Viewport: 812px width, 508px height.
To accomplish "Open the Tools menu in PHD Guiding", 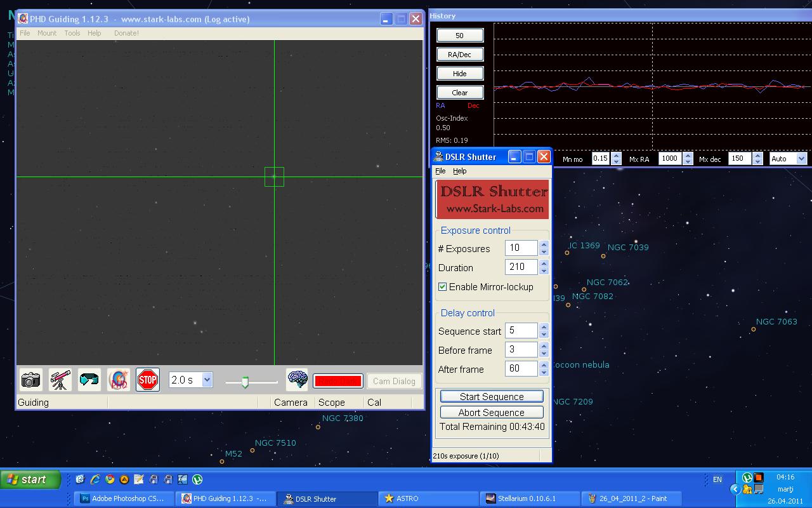I will tap(72, 33).
